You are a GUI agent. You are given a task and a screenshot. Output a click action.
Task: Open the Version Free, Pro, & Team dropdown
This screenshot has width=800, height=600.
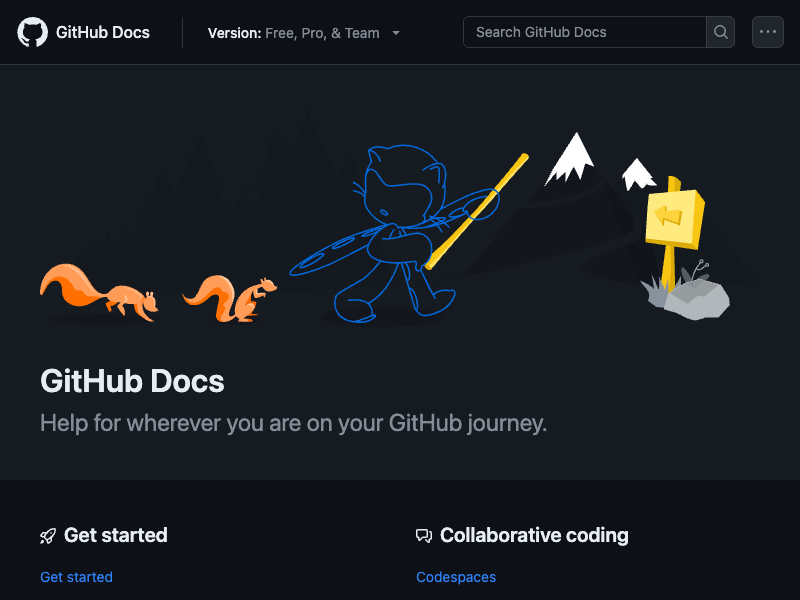pos(304,33)
